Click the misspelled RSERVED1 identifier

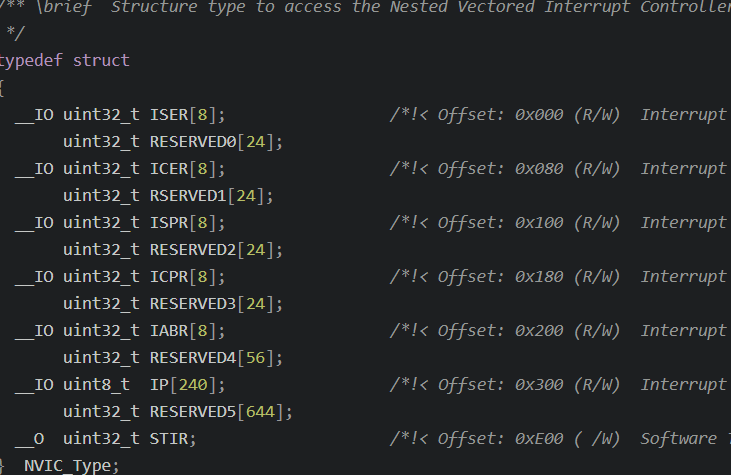pos(188,196)
